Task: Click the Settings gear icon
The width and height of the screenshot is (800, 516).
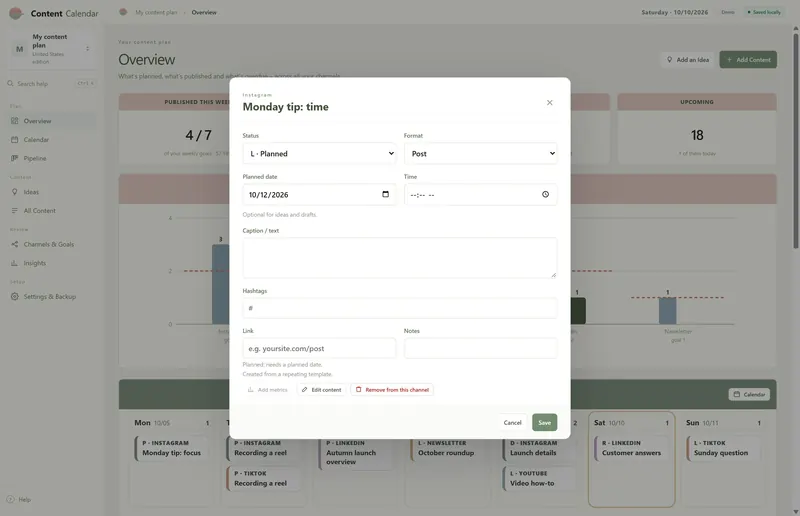Action: [14, 297]
